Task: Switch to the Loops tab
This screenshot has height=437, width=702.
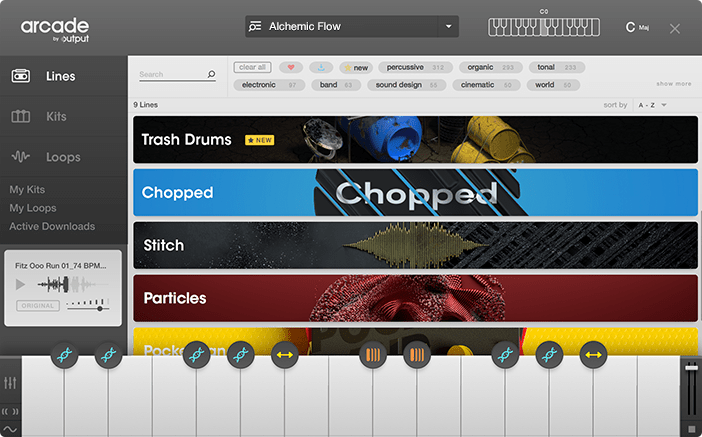Action: click(64, 157)
